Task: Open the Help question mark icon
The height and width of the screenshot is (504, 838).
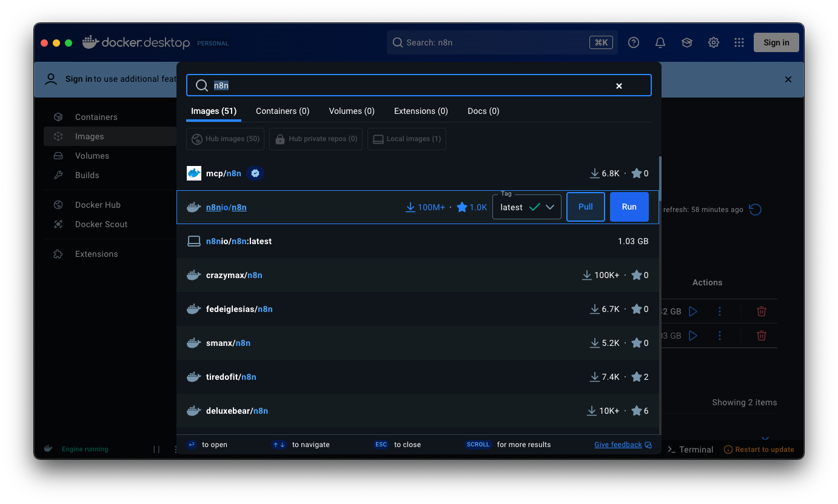Action: point(634,42)
